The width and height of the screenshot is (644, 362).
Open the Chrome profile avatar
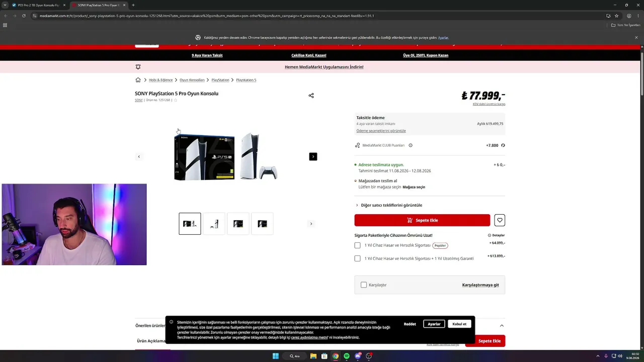coord(629,16)
